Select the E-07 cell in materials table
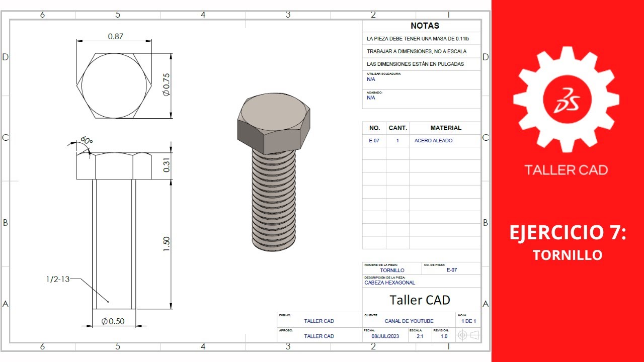 [x=374, y=141]
